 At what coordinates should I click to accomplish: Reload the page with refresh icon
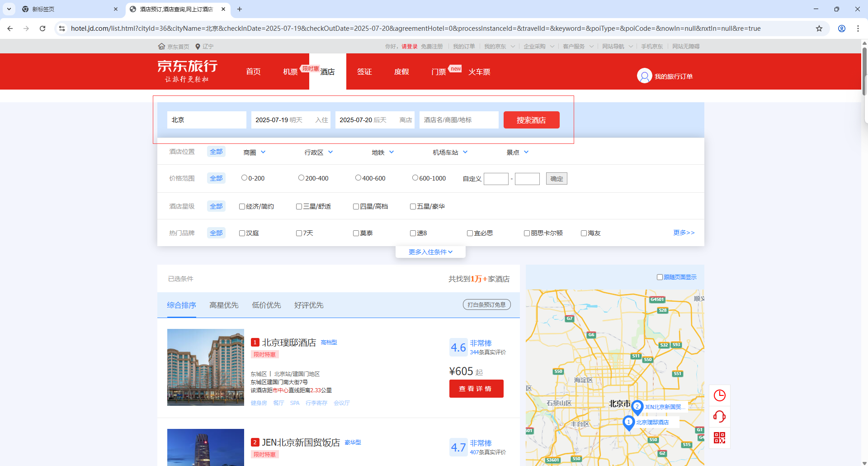[42, 29]
